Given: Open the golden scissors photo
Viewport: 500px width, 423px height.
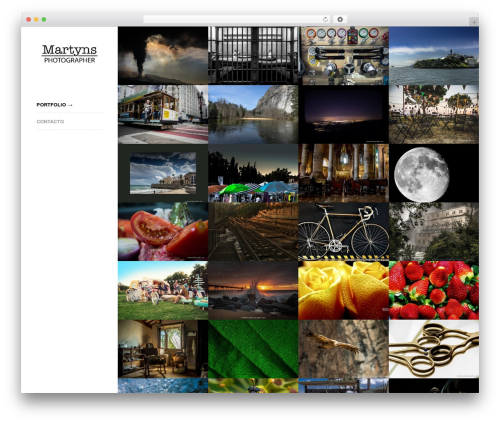Looking at the screenshot, I should coord(434,349).
